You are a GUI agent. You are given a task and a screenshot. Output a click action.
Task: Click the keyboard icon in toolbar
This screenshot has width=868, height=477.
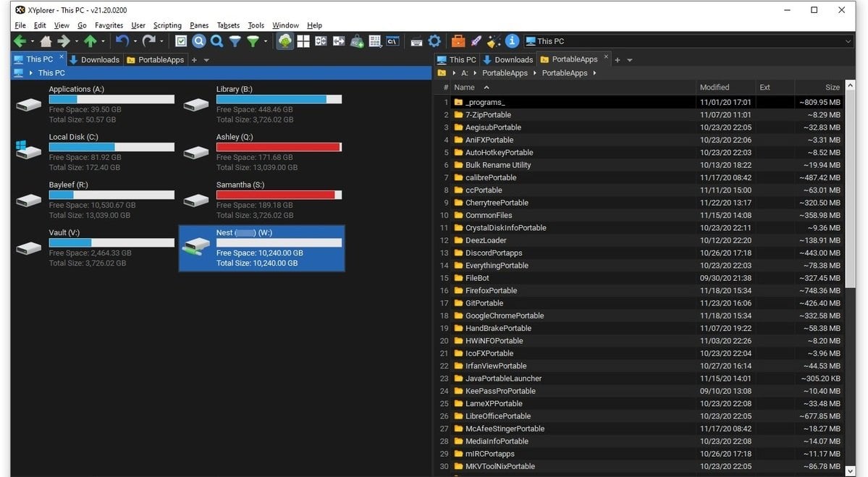click(x=416, y=41)
